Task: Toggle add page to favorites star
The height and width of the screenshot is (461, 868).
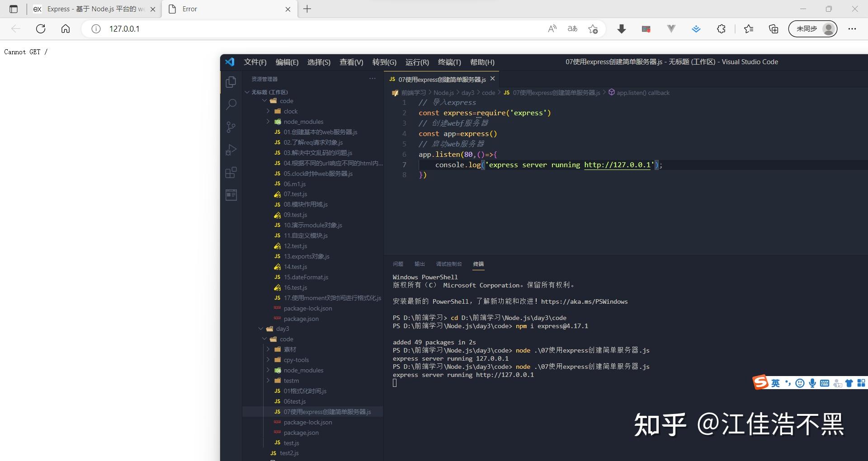Action: coord(594,28)
